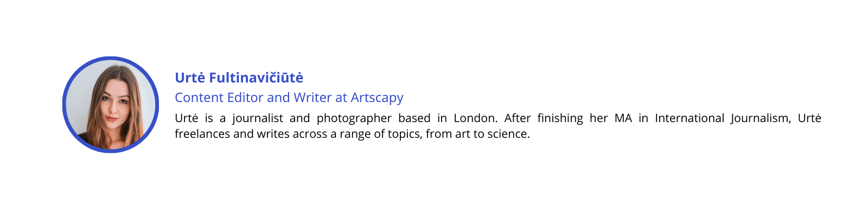Screen dimensions: 868x217
Task: Click the word Writer in the subtitle
Action: coord(312,98)
